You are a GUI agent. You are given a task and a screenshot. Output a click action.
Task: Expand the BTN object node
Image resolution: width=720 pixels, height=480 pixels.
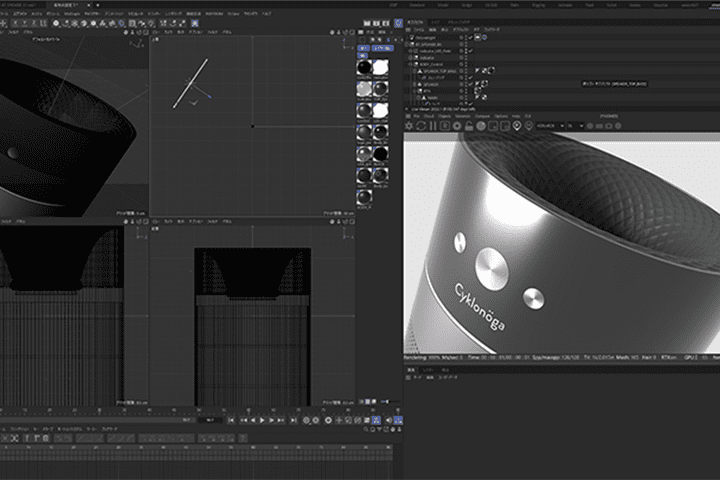pyautogui.click(x=415, y=91)
